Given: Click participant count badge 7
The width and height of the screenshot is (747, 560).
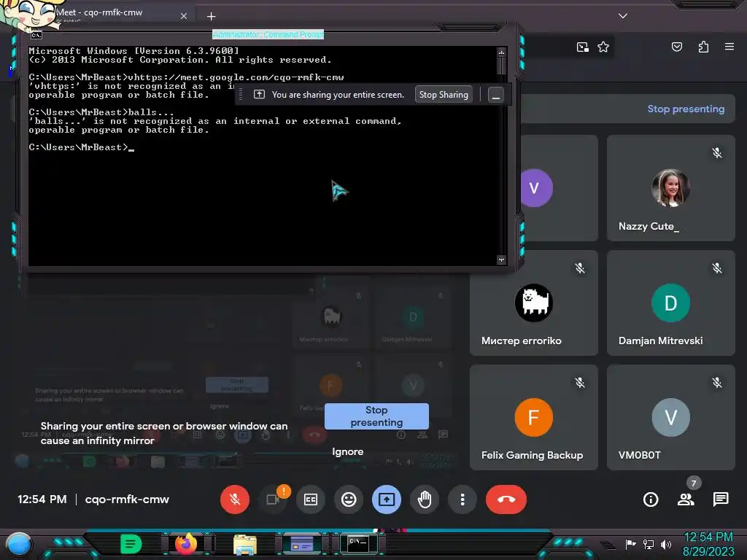Looking at the screenshot, I should point(694,483).
